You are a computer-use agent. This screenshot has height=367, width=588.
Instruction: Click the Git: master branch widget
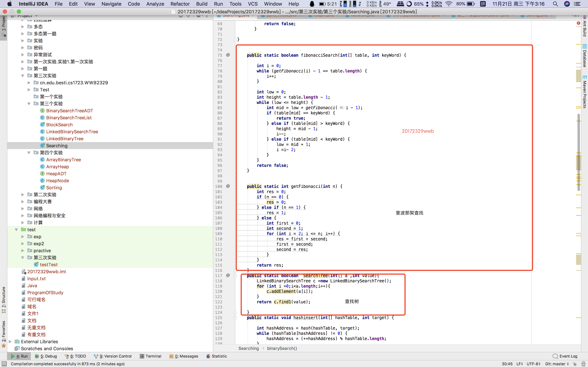pyautogui.click(x=557, y=364)
